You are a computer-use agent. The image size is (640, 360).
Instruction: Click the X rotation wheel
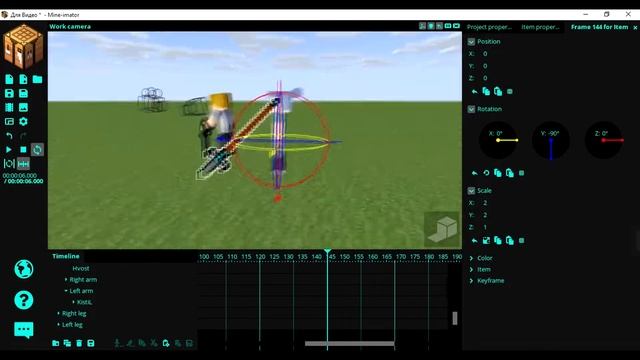[x=498, y=140]
